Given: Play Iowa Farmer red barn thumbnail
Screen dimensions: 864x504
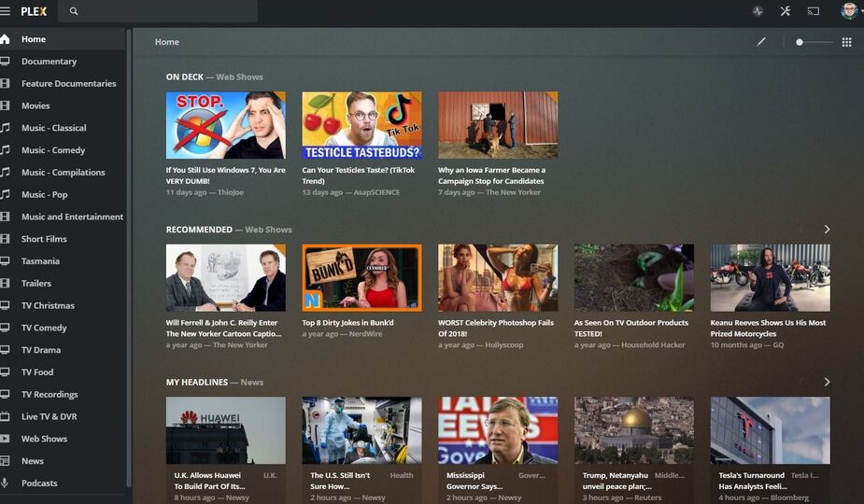Looking at the screenshot, I should [498, 125].
